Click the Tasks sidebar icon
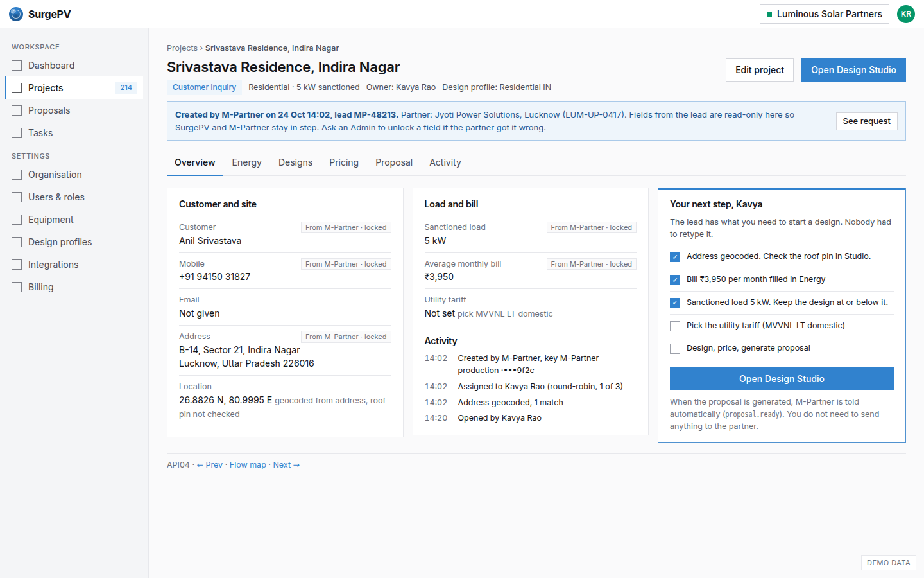The height and width of the screenshot is (578, 924). (17, 133)
